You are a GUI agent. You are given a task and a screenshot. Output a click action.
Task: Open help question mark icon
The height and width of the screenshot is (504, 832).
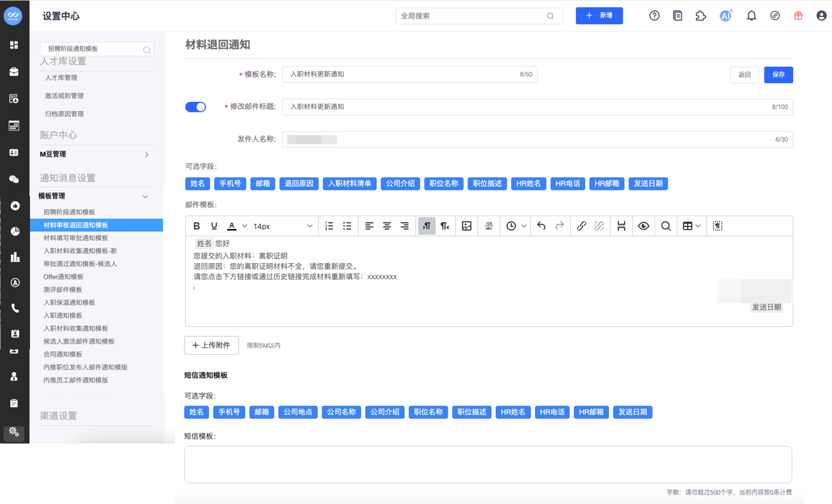tap(655, 16)
